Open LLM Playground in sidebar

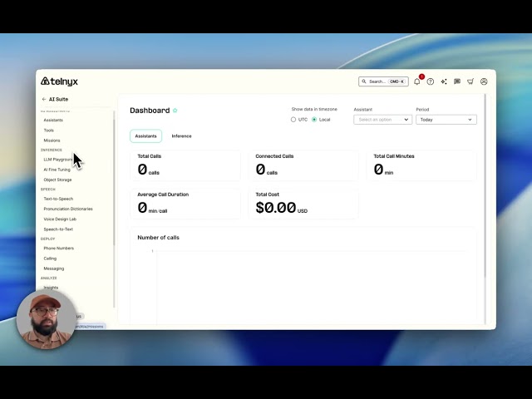coord(58,160)
